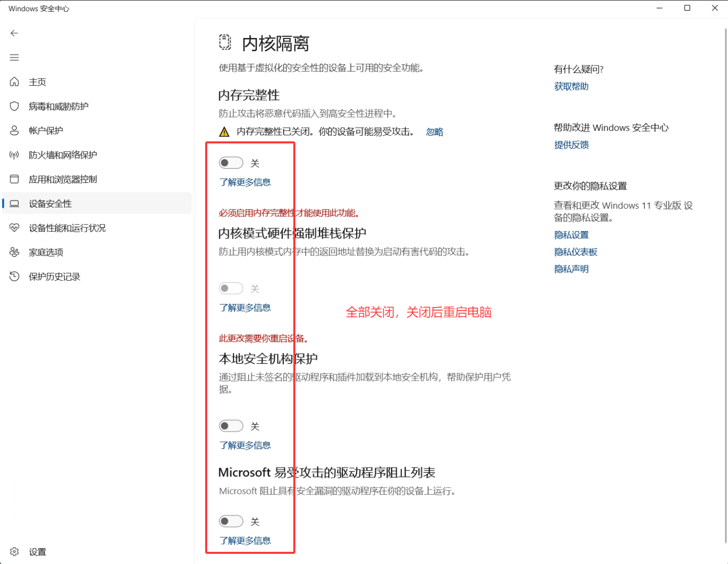The height and width of the screenshot is (564, 728).
Task: Open 获取帮助 under 有什么疑问
Action: pos(571,86)
